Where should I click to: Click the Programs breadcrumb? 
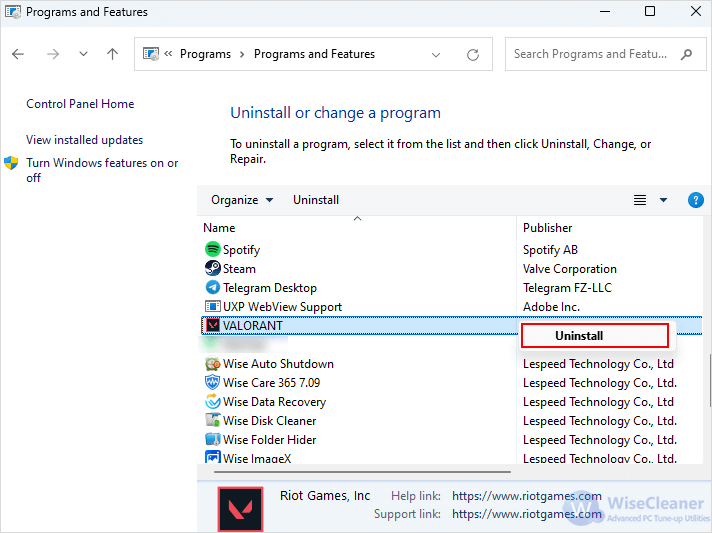(205, 54)
